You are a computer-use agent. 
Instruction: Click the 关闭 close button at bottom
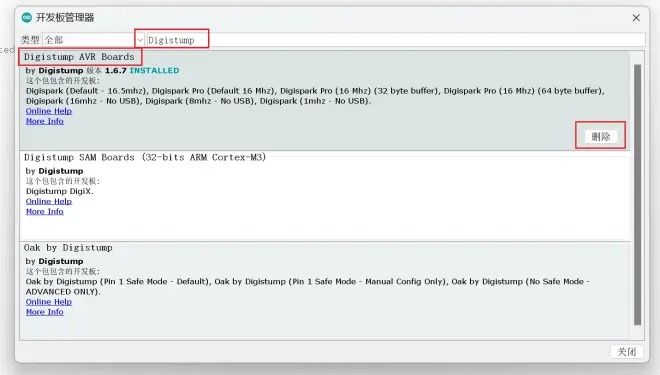pos(627,351)
